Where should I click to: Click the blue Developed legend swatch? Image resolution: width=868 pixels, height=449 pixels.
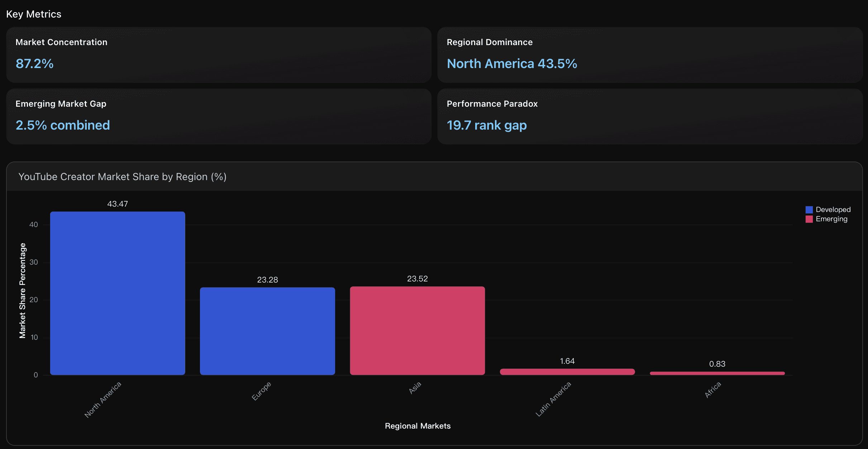coord(809,210)
